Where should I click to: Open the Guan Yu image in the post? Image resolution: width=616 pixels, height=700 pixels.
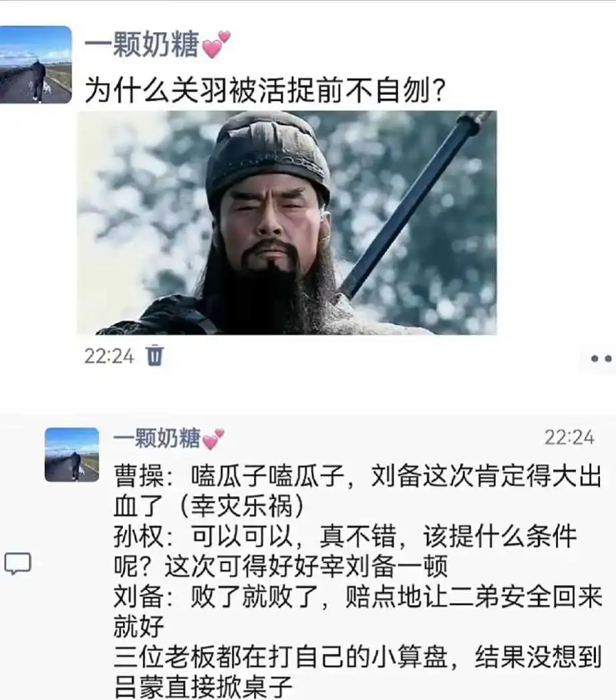click(x=287, y=223)
